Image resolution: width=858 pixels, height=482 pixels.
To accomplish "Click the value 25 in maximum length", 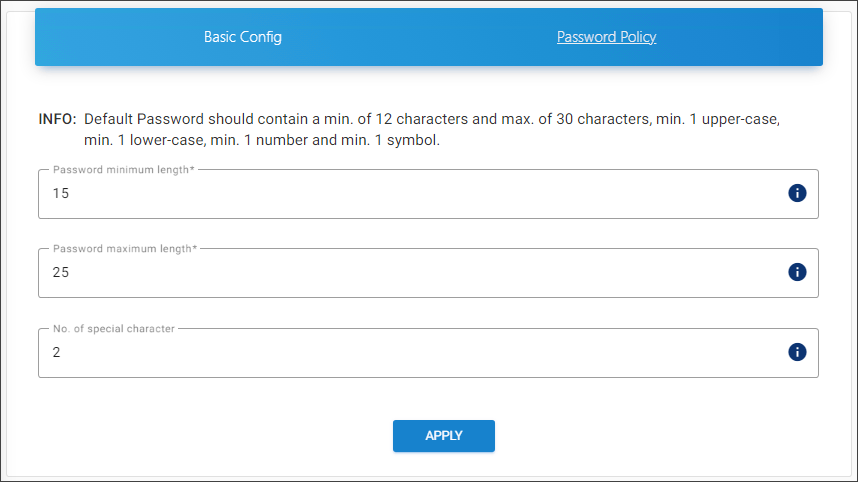I will pos(61,273).
